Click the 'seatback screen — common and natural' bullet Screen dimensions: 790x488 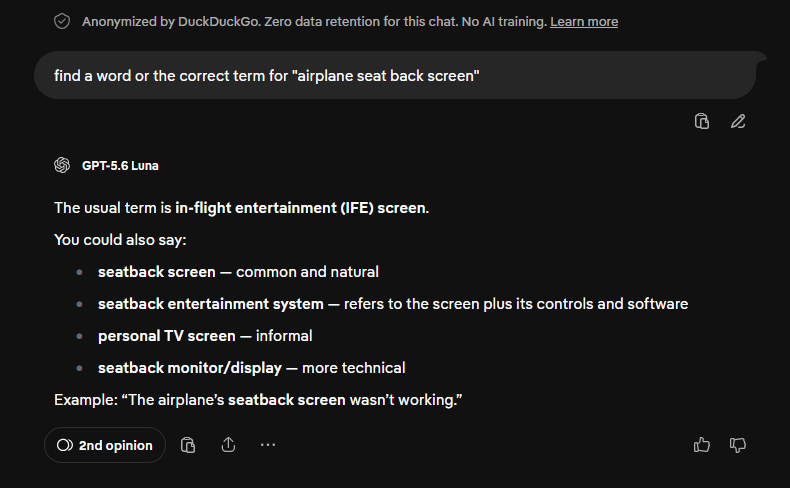pos(238,272)
